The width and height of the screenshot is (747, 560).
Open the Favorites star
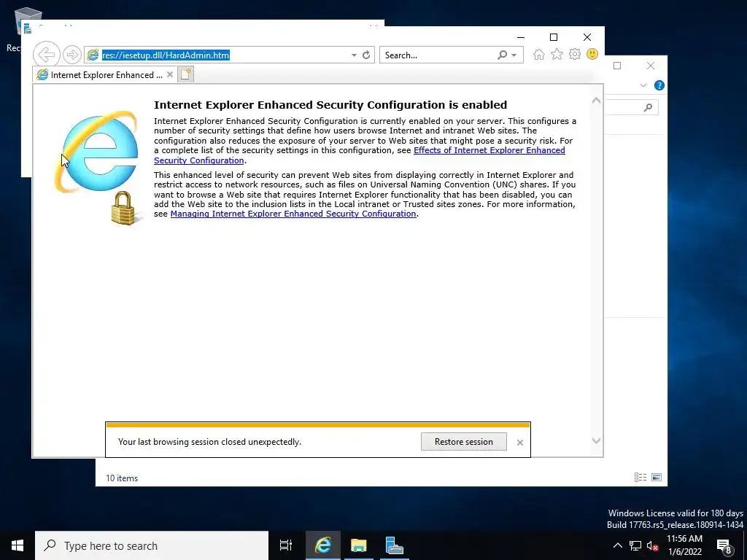point(557,54)
